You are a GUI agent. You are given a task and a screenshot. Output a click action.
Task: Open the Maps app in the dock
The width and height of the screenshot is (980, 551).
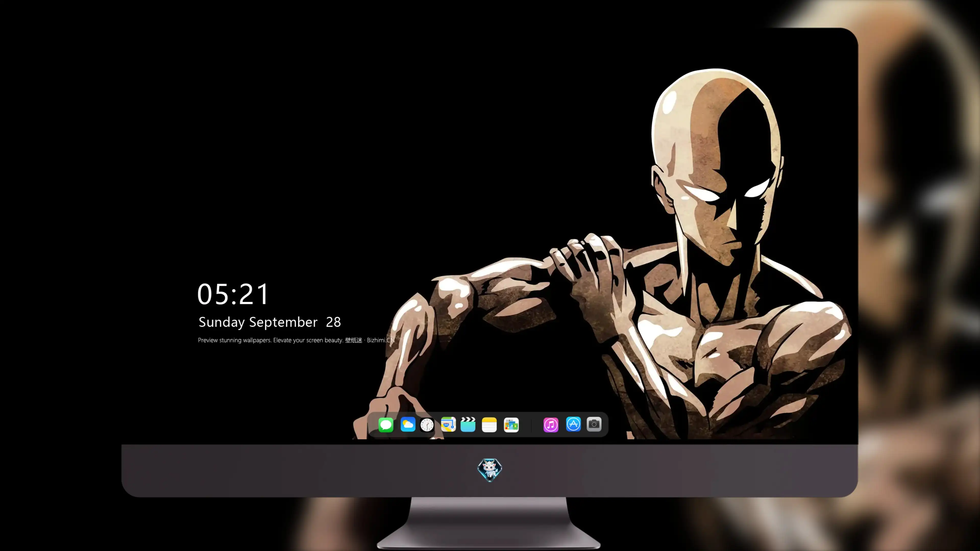pyautogui.click(x=448, y=424)
